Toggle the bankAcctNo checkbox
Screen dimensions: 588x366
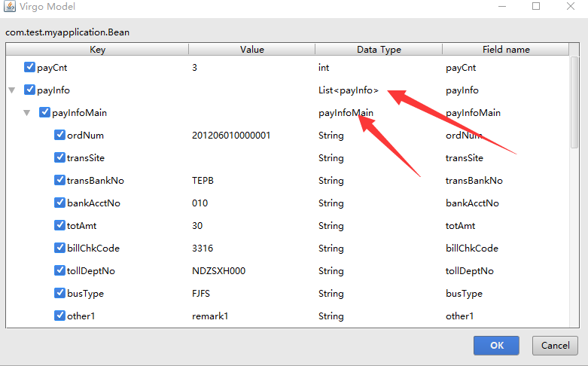[x=59, y=203]
